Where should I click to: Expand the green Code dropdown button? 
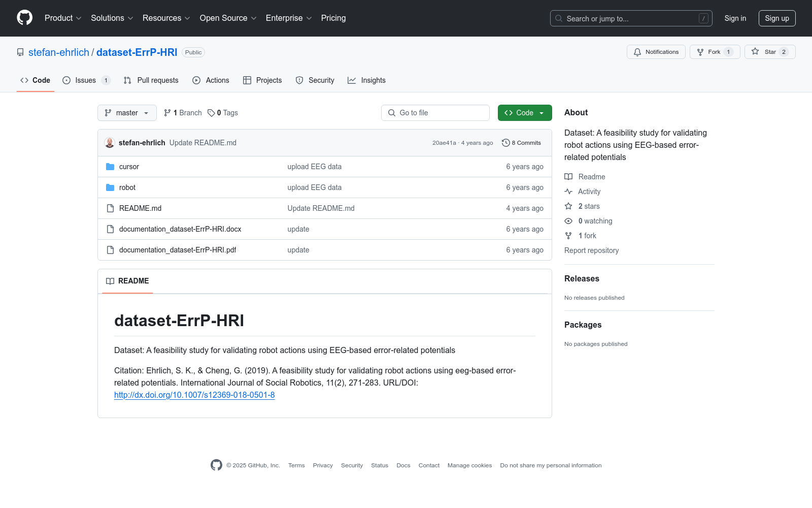(x=525, y=113)
